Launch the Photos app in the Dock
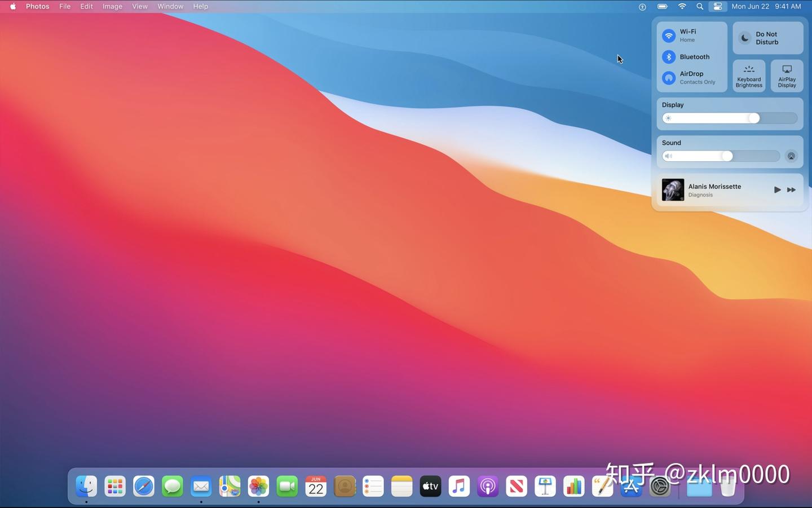The image size is (812, 508). [x=258, y=486]
